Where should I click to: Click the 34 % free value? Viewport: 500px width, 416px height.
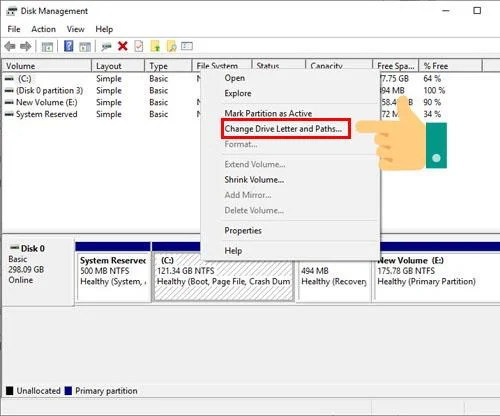pyautogui.click(x=432, y=114)
